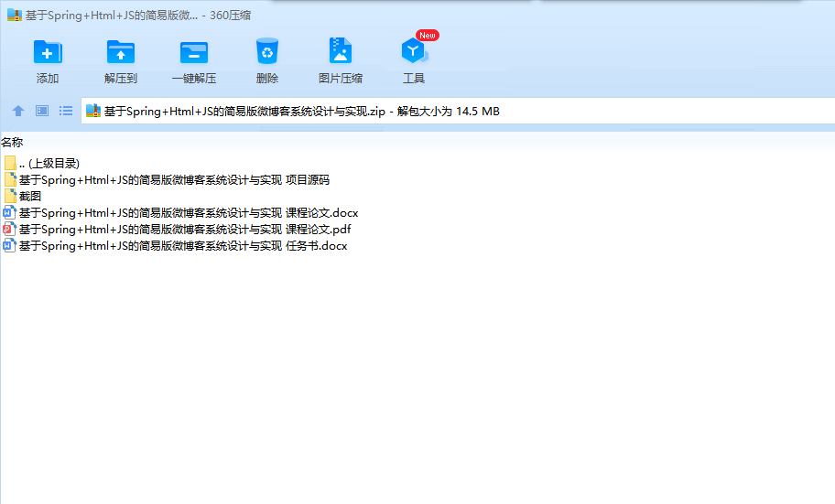Click the window title text 360压缩
The width and height of the screenshot is (835, 504).
click(230, 16)
